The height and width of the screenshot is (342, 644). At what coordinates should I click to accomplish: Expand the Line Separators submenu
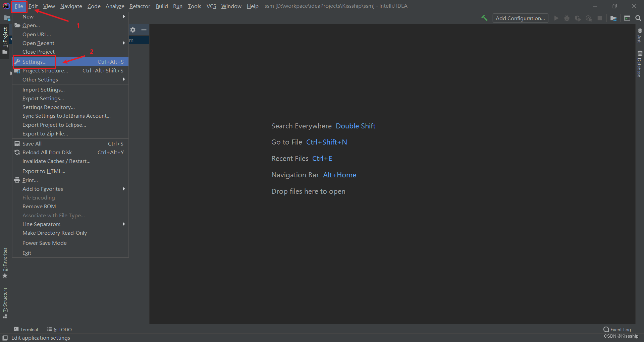70,224
